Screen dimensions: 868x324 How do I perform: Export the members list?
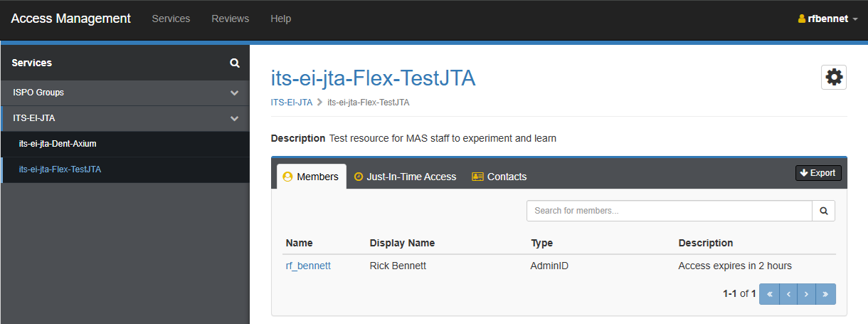[817, 173]
